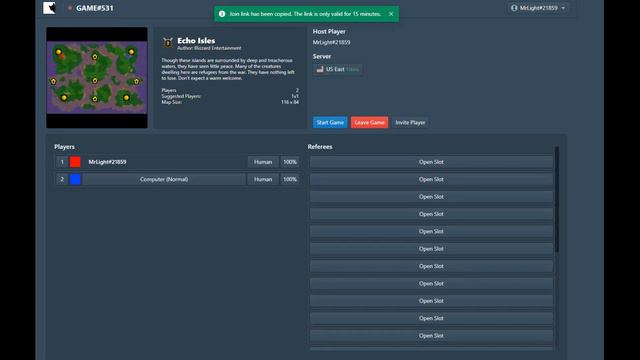Click the Echo Isles map emblem icon
This screenshot has height=360, width=640.
coord(168,42)
